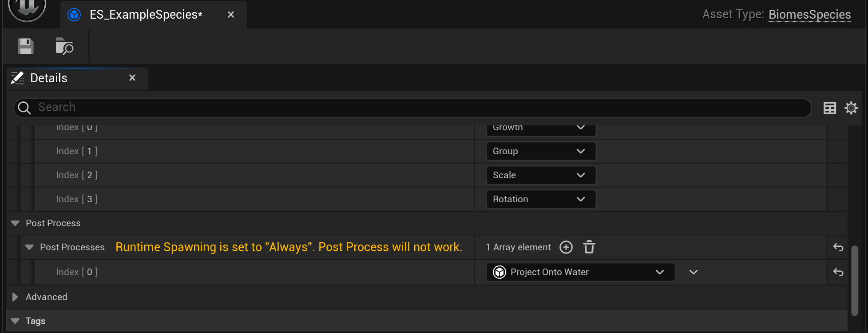
Task: Open the Index 0 element options chevron
Action: point(693,272)
